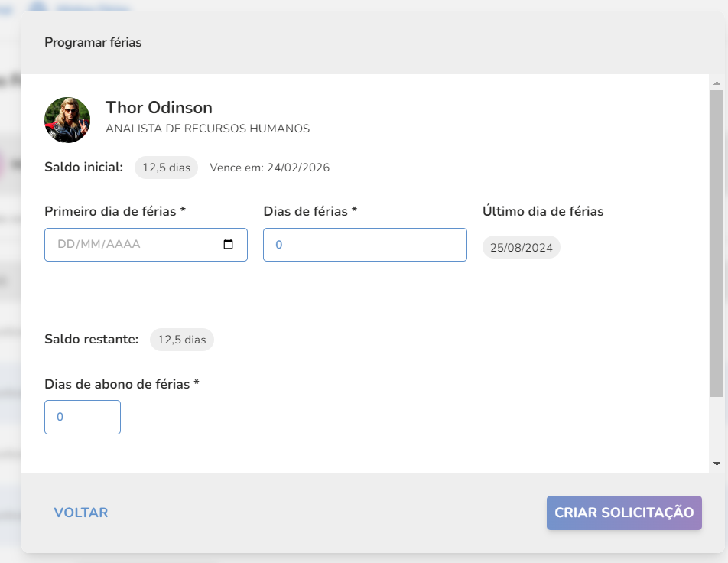The height and width of the screenshot is (563, 728).
Task: Focus the Dias de férias number input
Action: (x=365, y=245)
